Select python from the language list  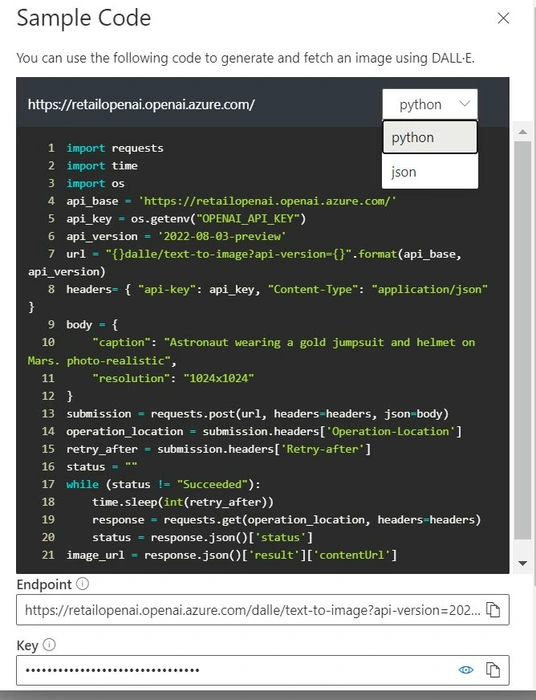[x=430, y=138]
